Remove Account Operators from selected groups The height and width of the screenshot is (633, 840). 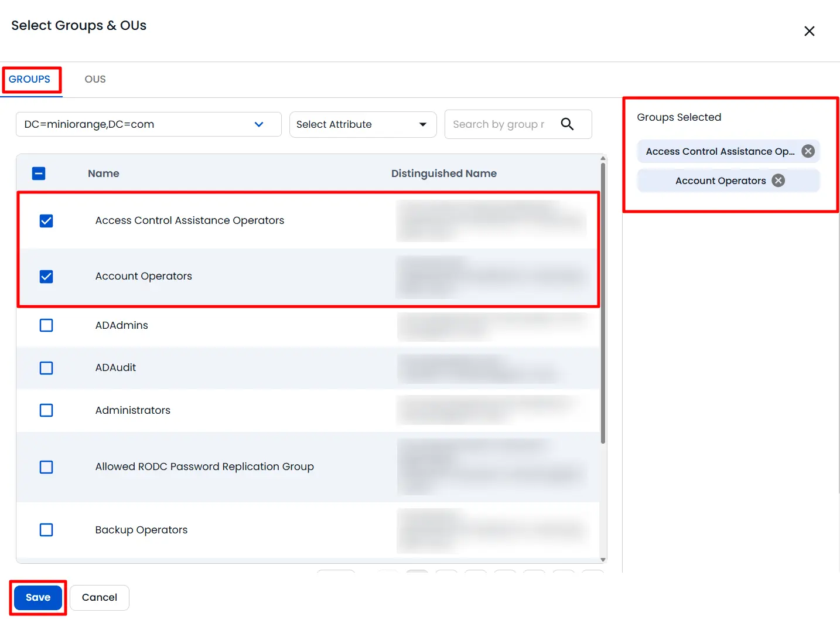[x=778, y=181]
